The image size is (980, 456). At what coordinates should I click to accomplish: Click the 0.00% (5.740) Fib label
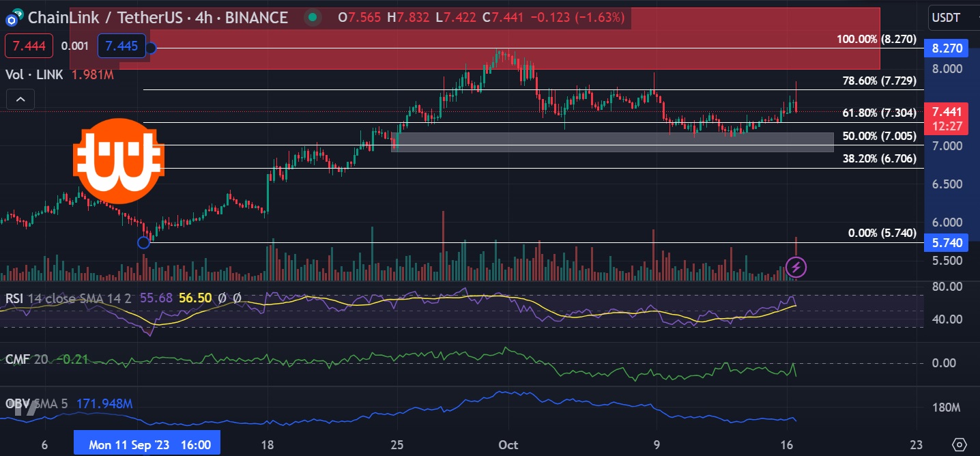tap(882, 233)
